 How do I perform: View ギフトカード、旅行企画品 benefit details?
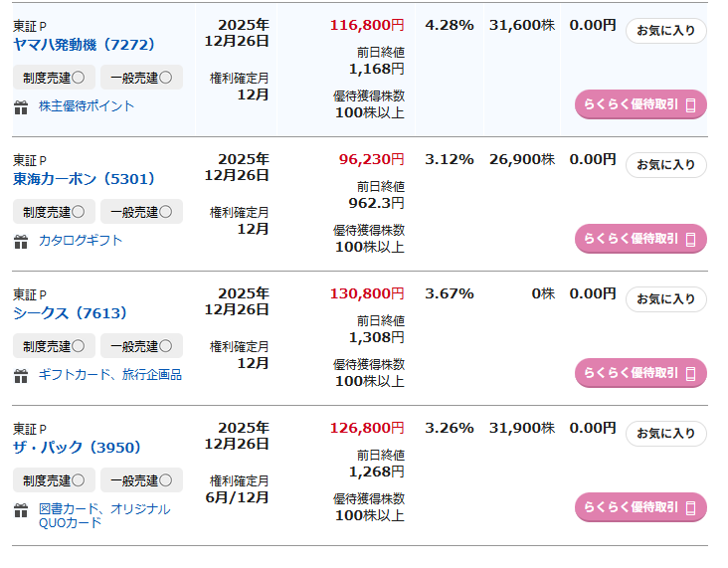click(x=109, y=375)
